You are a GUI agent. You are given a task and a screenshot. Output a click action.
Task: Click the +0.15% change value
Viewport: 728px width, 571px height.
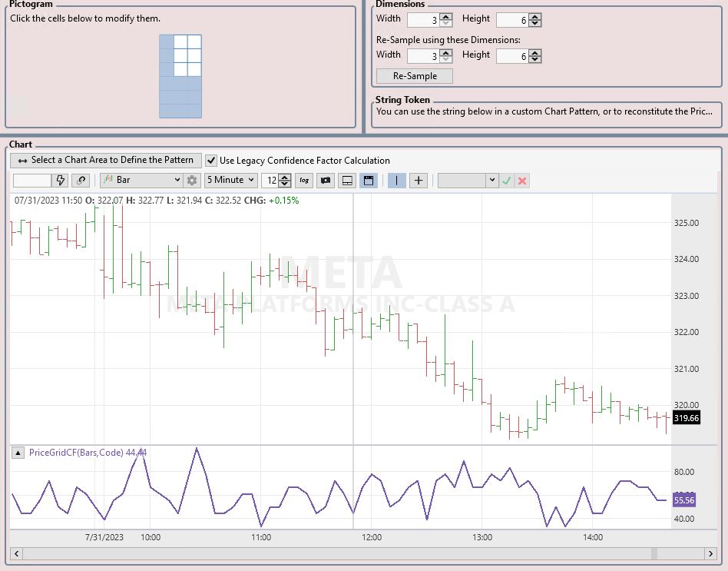pos(283,201)
